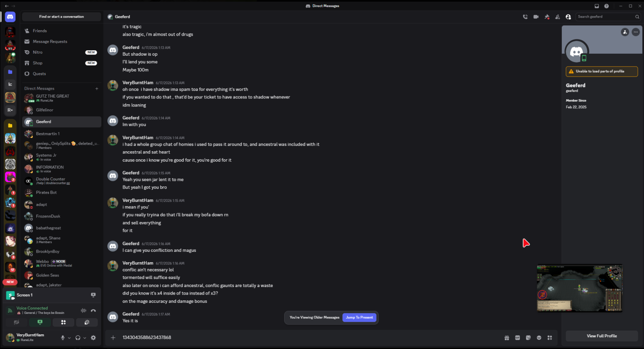The image size is (644, 349).
Task: Stop streaming Screen 1
Action: click(93, 295)
